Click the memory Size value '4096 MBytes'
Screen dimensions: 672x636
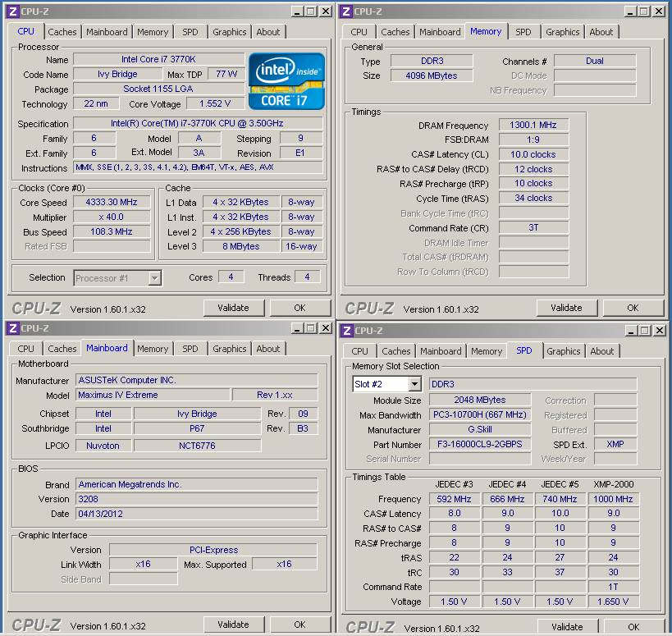(432, 75)
